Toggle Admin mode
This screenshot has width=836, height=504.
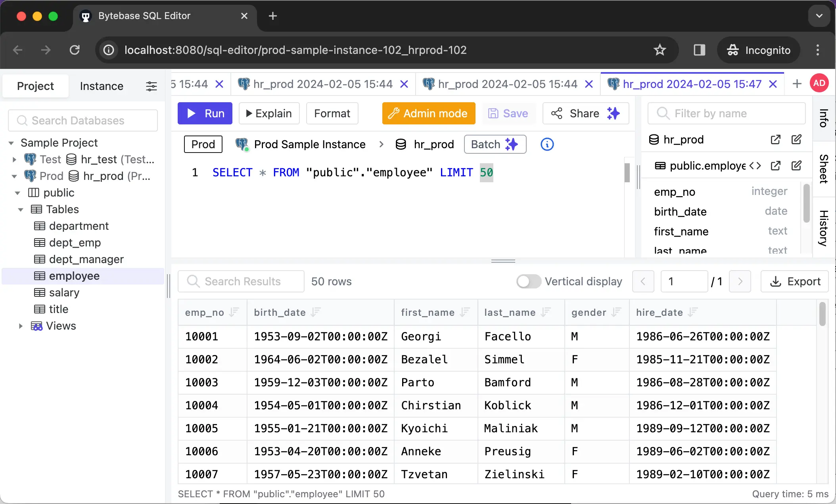428,114
